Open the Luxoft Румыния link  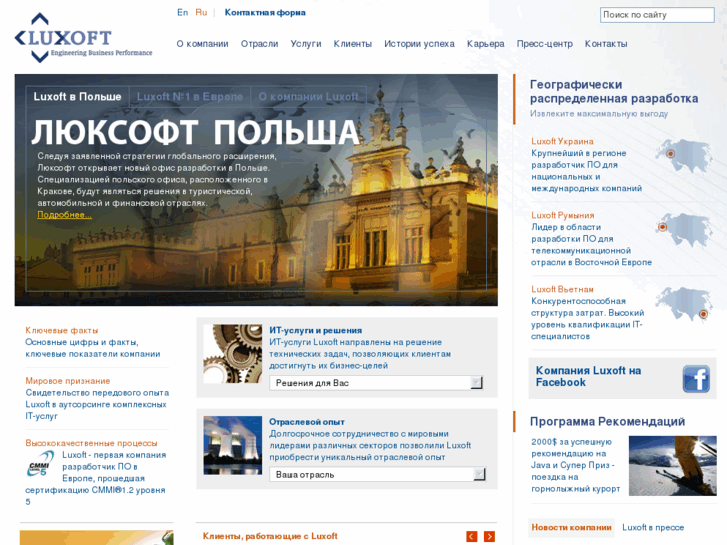tap(562, 215)
